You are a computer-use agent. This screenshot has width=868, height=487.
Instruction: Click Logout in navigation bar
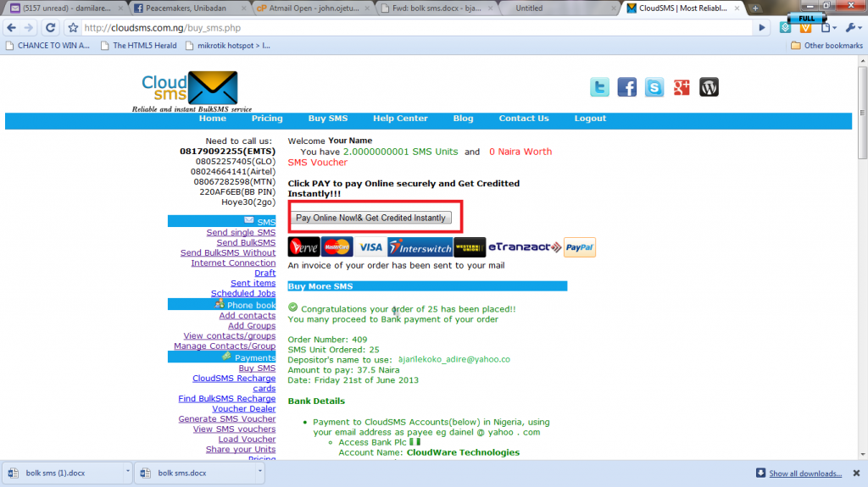point(590,119)
